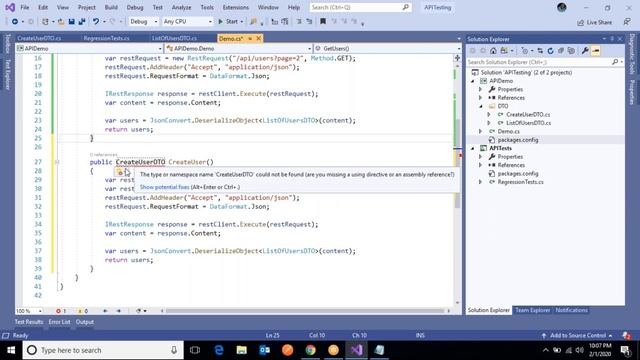Open the Analyze menu
This screenshot has width=640, height=360.
[x=181, y=7]
